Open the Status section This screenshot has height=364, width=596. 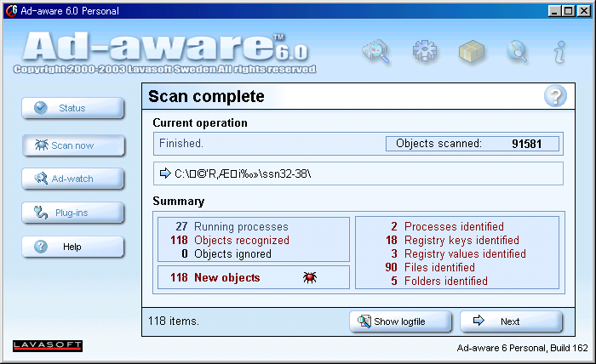click(73, 108)
